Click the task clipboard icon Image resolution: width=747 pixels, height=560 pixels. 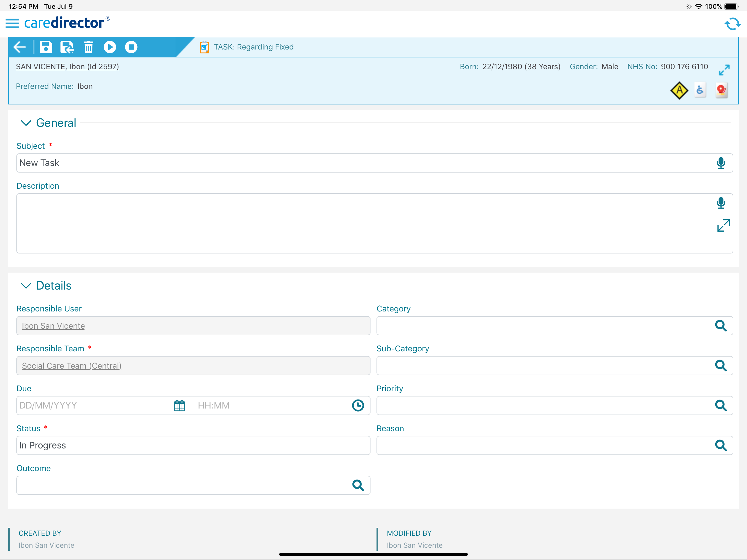pyautogui.click(x=204, y=47)
